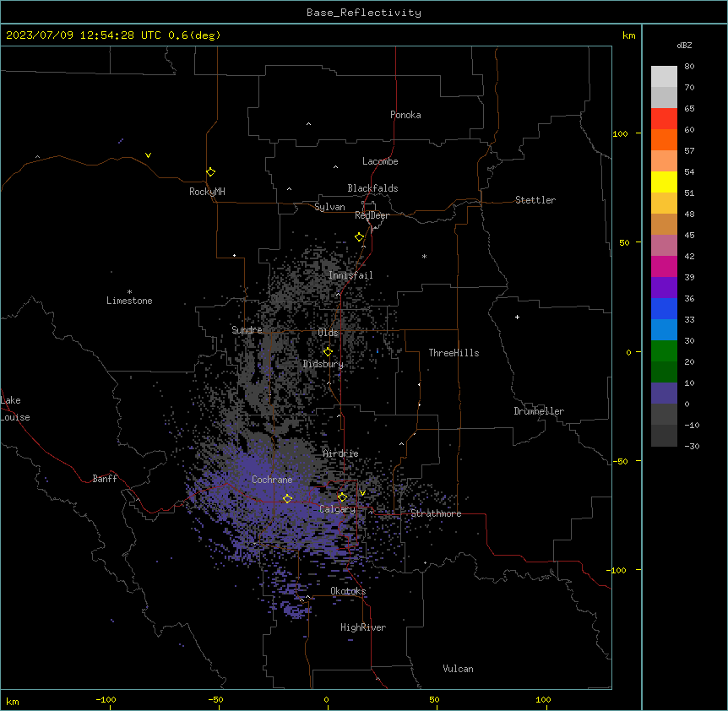Click the Sylvan label
Screen dimensions: 728x711
[x=329, y=207]
